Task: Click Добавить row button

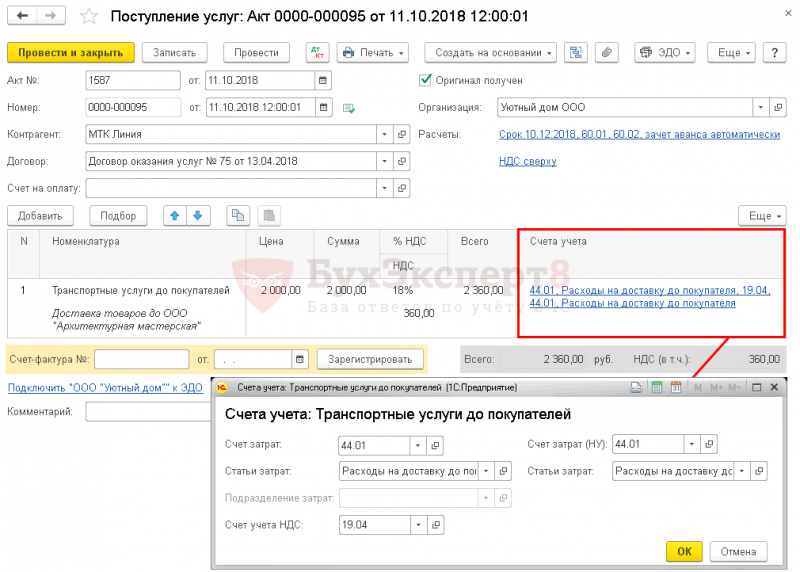Action: pos(40,215)
